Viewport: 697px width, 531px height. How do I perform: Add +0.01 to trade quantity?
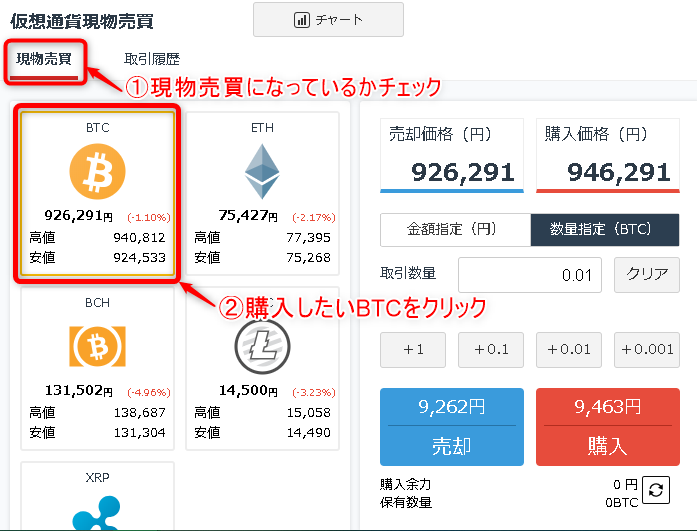click(x=569, y=350)
